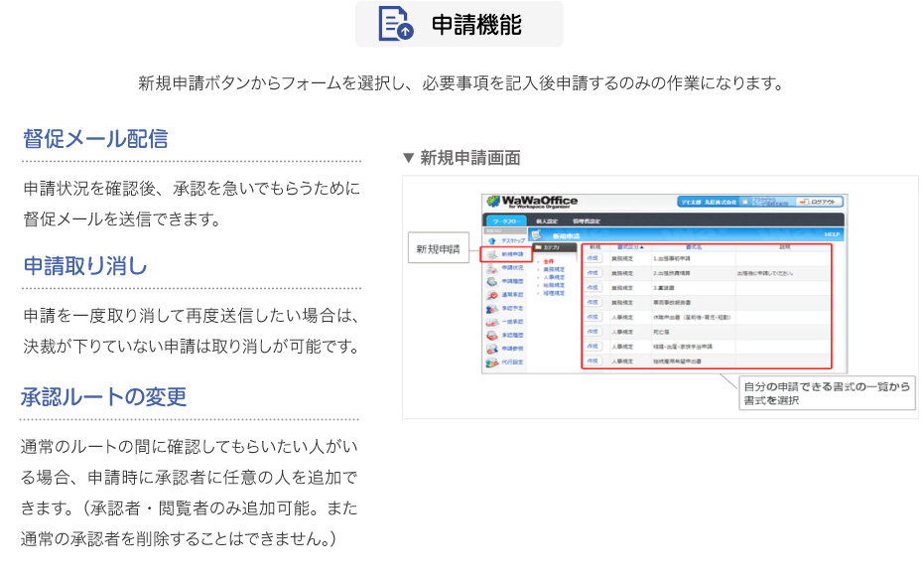The width and height of the screenshot is (924, 576).
Task: Click 作成 button for 1.出張事前申請
Action: pos(594,258)
